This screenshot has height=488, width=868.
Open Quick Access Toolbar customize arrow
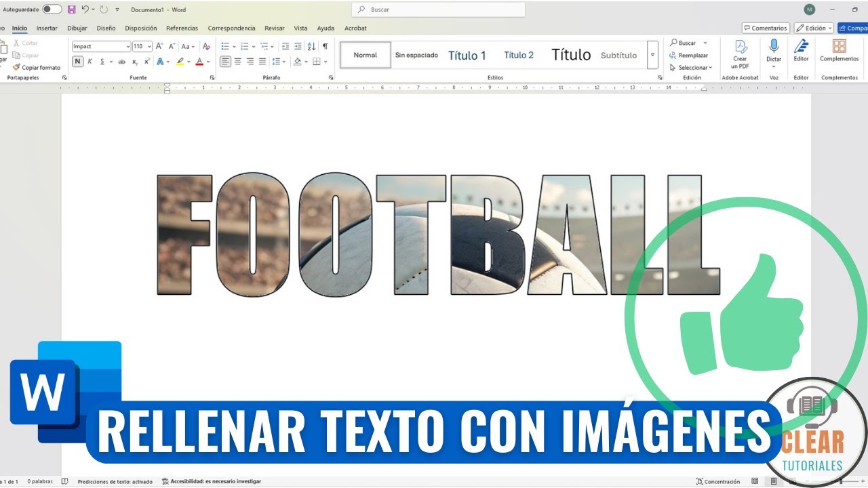click(117, 10)
